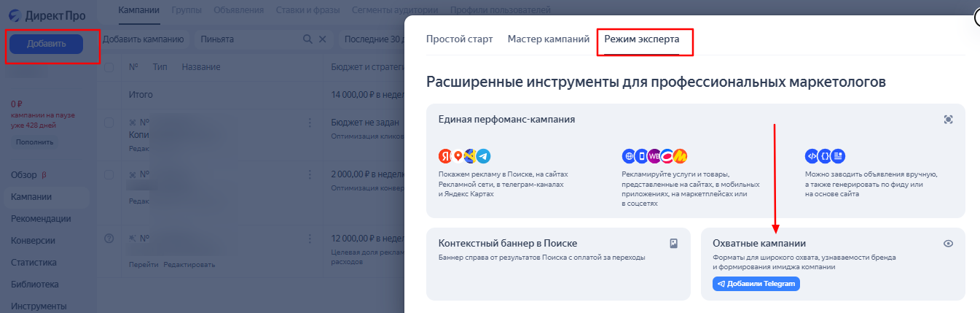Clear the campaign search with the X icon
980x313 pixels.
[x=323, y=39]
